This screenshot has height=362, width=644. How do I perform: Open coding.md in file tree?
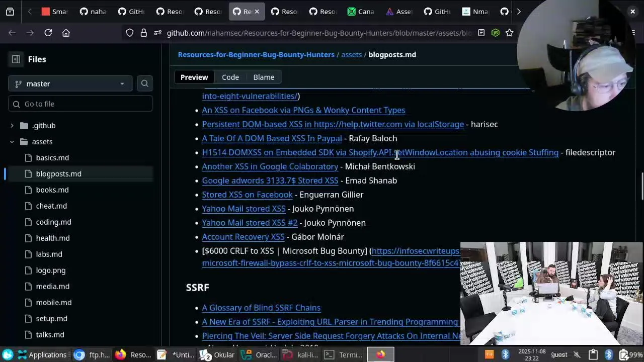click(53, 222)
